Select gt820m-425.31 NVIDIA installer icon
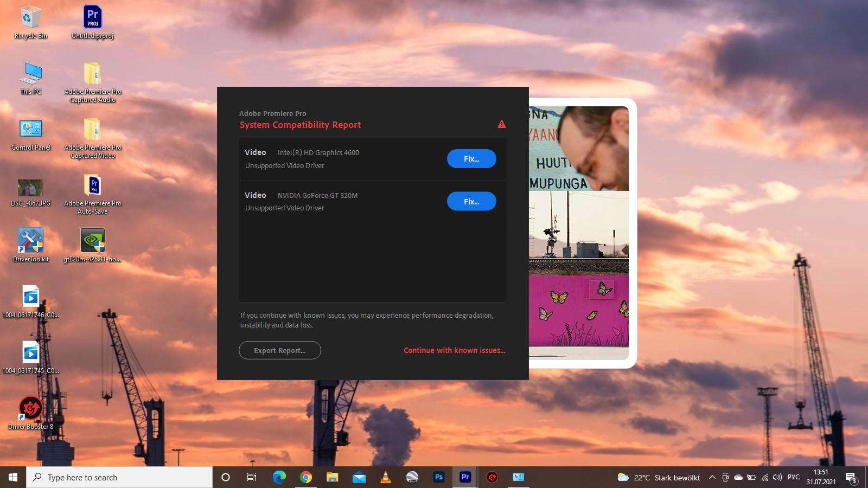Screen dimensions: 868x488 click(x=93, y=245)
